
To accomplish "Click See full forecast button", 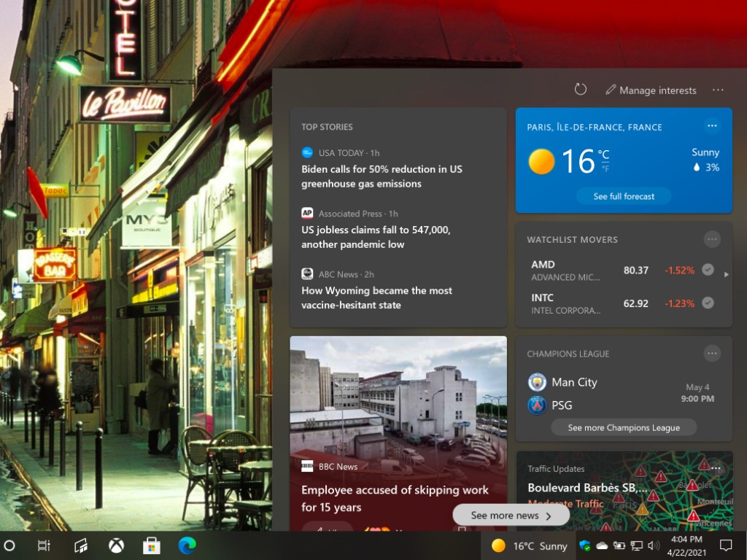I will (624, 196).
